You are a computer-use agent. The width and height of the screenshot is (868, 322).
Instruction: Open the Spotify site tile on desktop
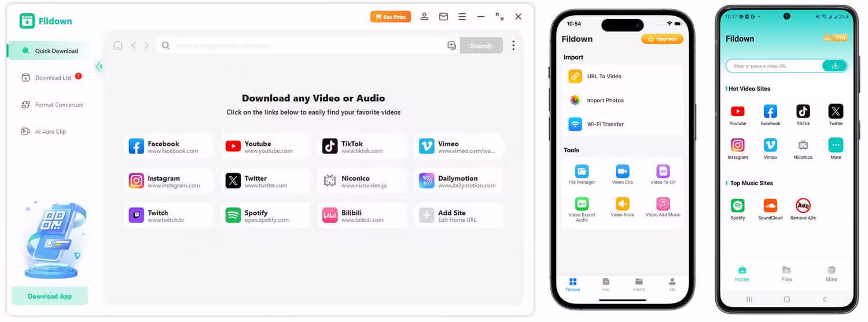point(265,215)
